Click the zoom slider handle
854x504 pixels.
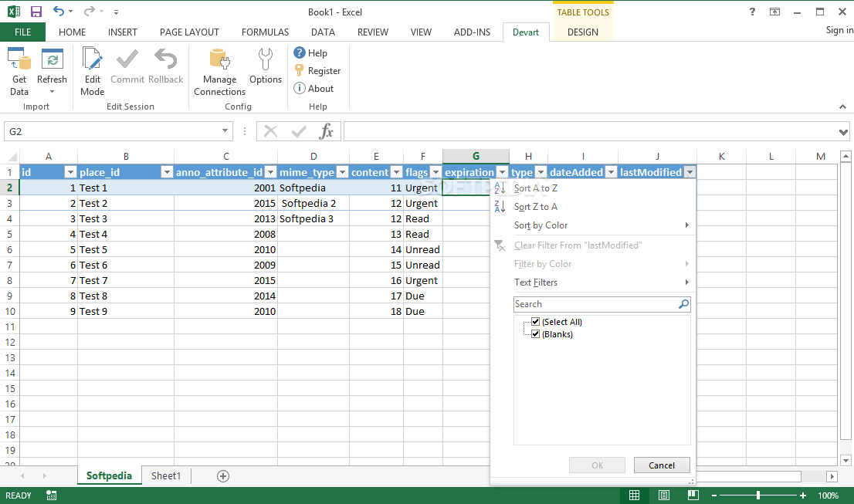[758, 496]
